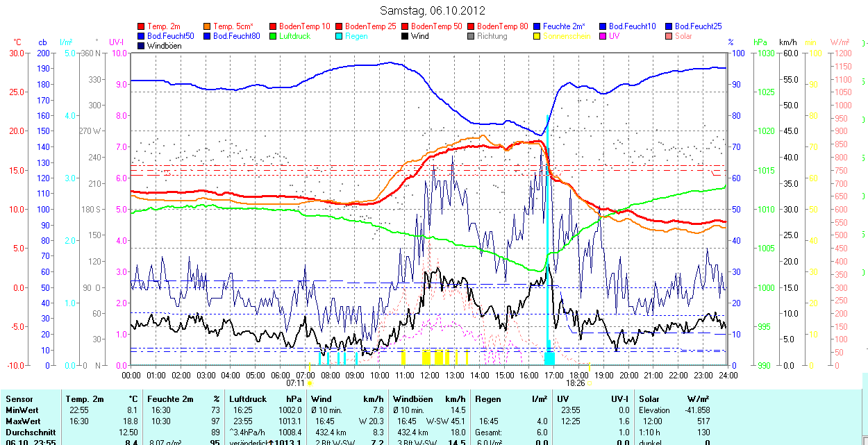Screen dimensions: 868x445
Task: Click the 12:00 label on time axis
Action: click(x=430, y=375)
